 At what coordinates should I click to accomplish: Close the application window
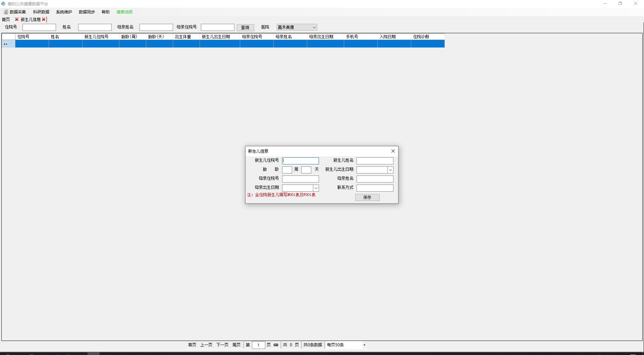coord(636,4)
